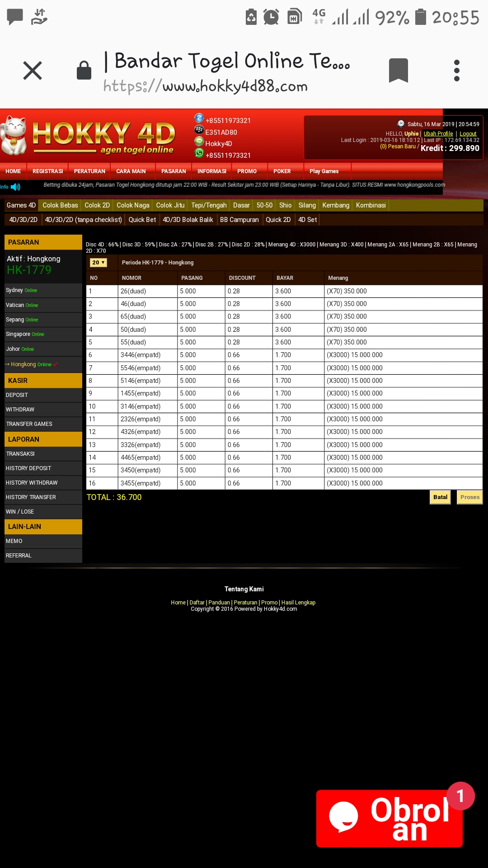Open DEPOSIT in the Kasir sidebar
488x868 pixels.
click(x=43, y=395)
